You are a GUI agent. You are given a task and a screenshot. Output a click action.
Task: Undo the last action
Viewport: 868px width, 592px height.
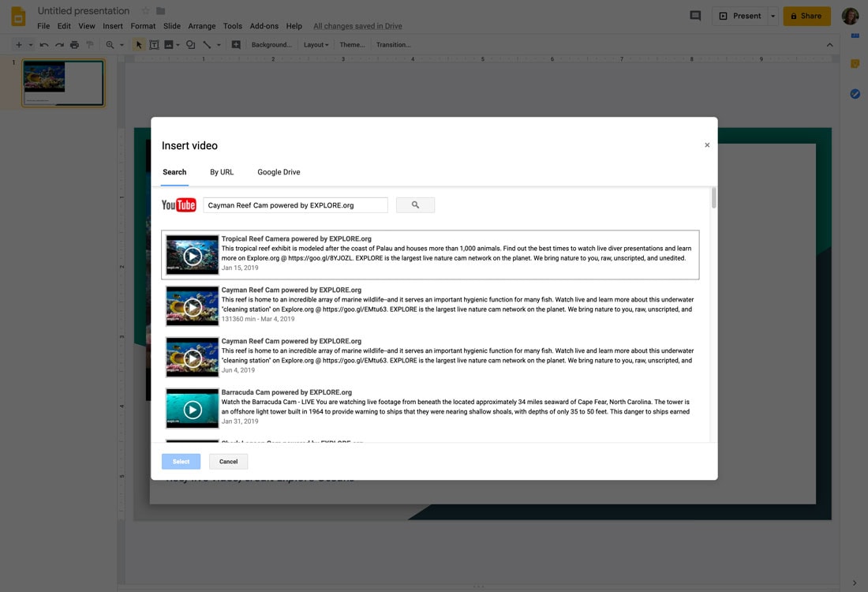point(43,45)
